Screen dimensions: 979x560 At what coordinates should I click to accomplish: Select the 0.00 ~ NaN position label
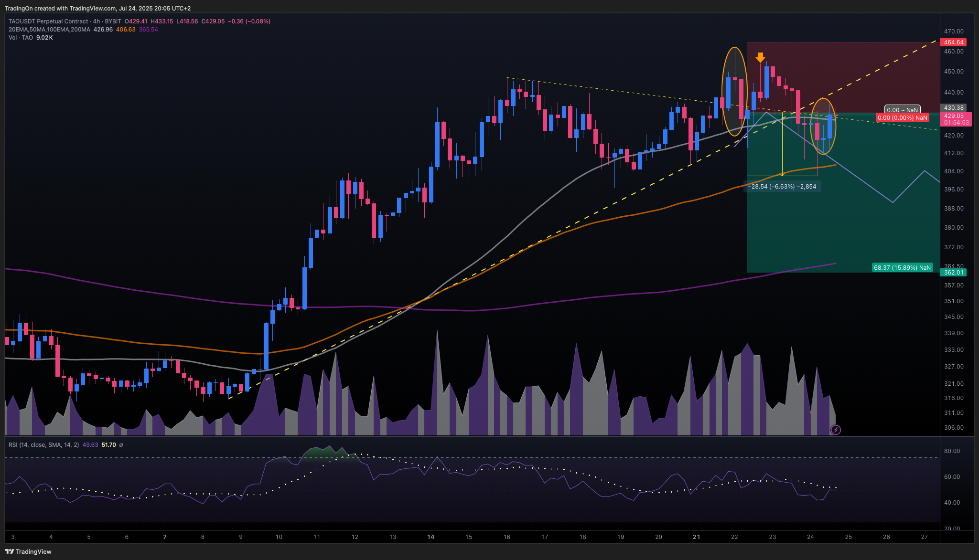click(902, 110)
